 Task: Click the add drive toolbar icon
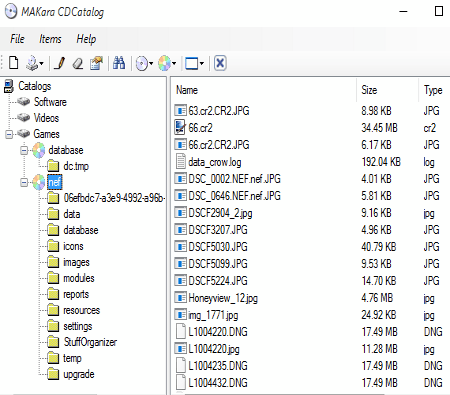pyautogui.click(x=32, y=63)
